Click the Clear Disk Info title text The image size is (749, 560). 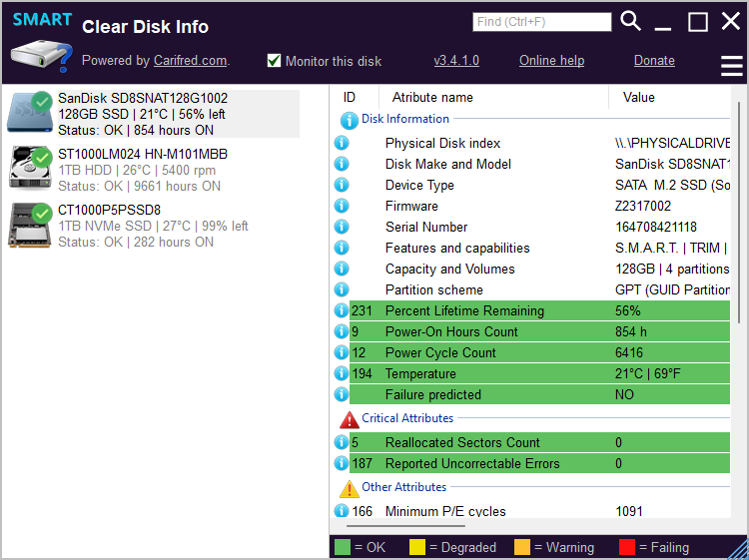(x=145, y=27)
